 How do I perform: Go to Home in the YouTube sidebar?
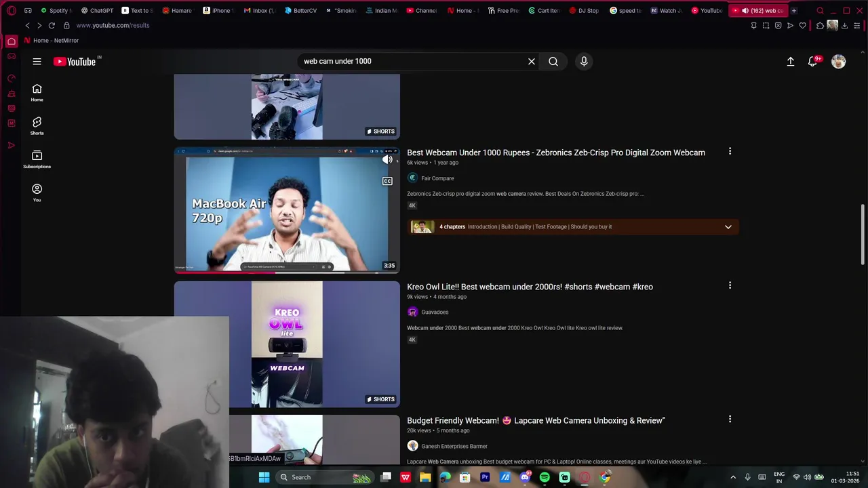coord(37,93)
